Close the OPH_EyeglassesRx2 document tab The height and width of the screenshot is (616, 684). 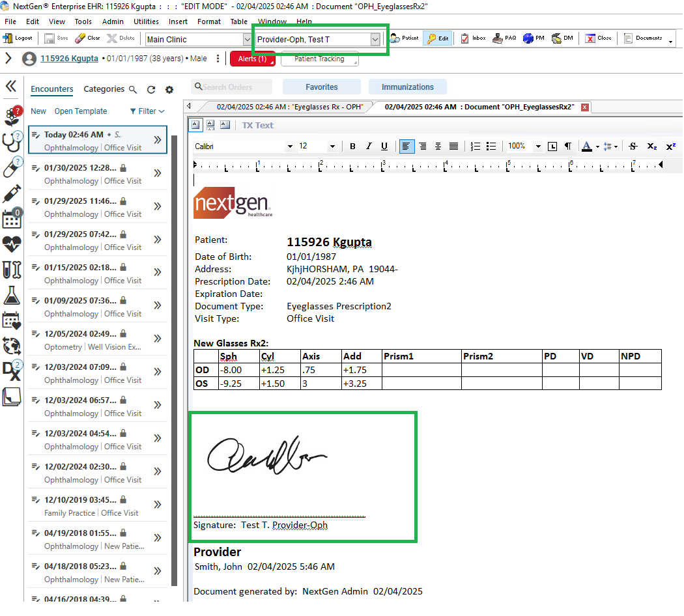(585, 107)
